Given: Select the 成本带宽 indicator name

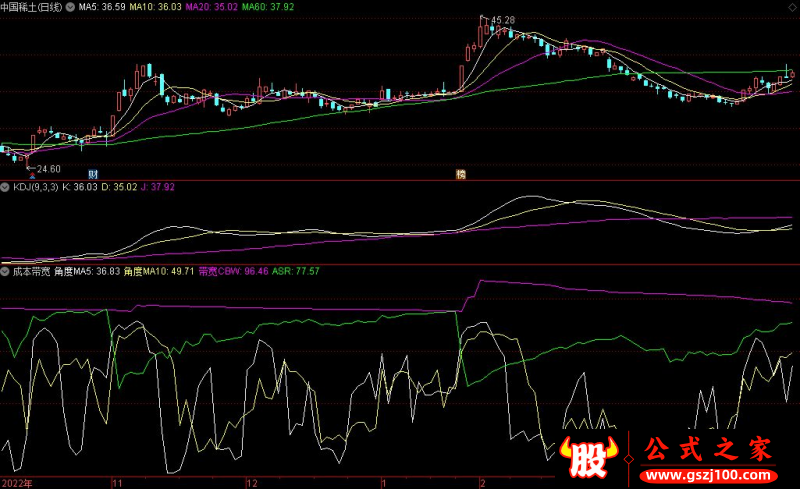Looking at the screenshot, I should 30,270.
